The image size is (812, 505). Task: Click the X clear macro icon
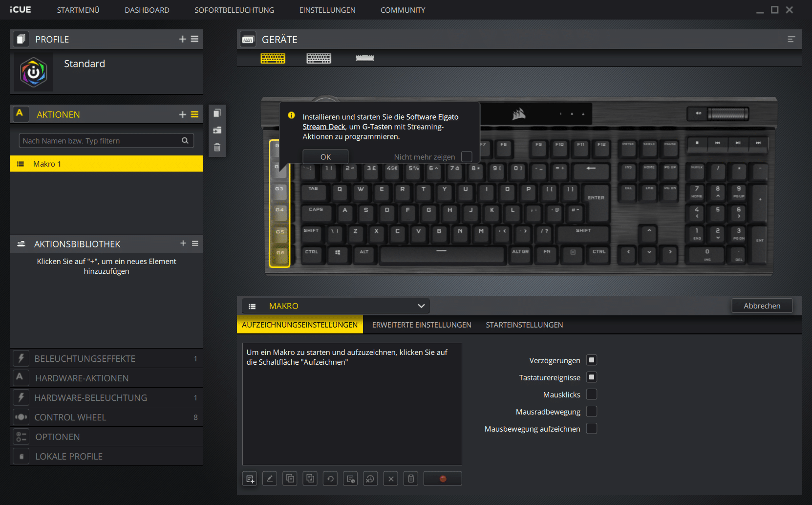coord(391,479)
